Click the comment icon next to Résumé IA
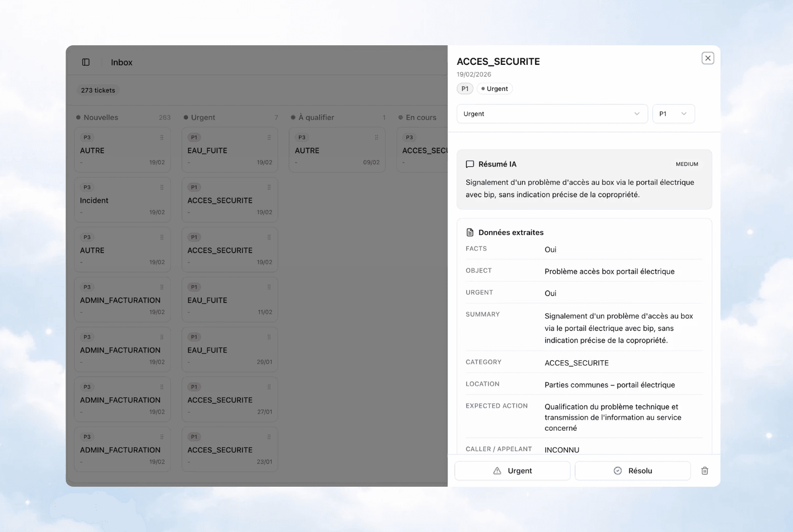 coord(470,164)
